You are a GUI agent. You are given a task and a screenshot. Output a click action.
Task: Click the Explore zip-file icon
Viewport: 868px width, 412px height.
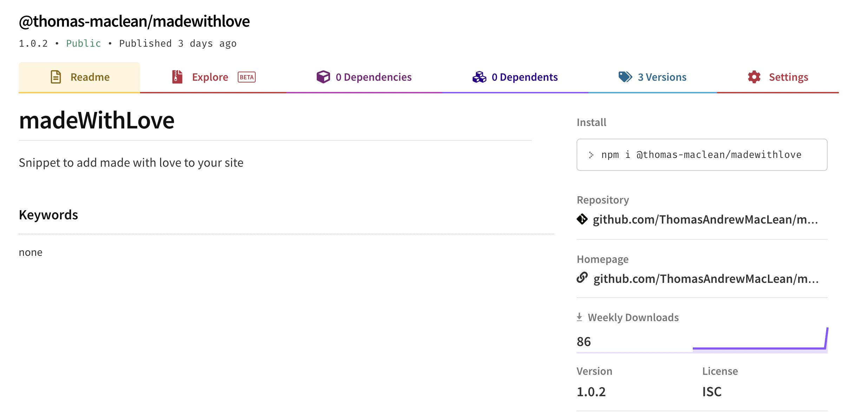pyautogui.click(x=177, y=77)
